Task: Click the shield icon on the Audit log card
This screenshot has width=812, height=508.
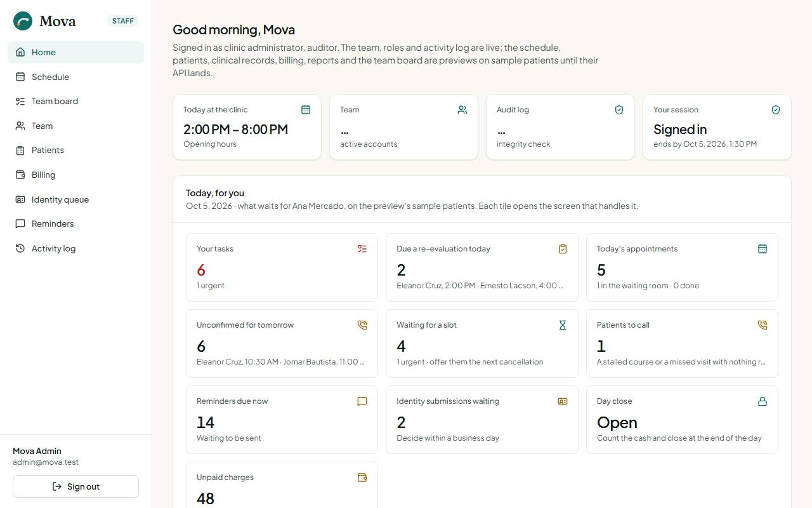Action: (x=619, y=110)
